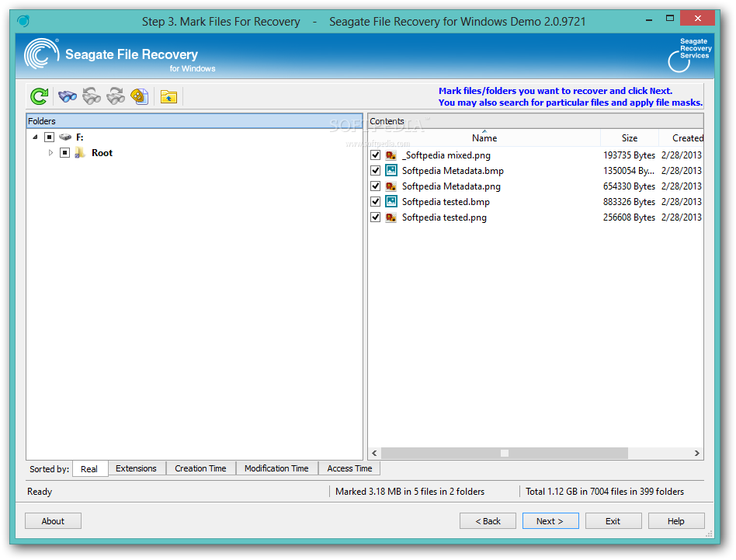Click the Root folder icon
736x560 pixels.
click(x=80, y=152)
